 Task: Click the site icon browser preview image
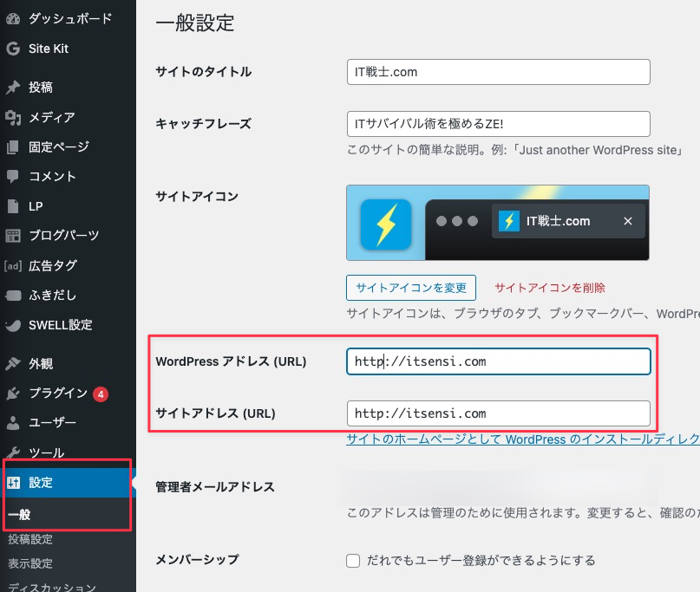point(497,223)
